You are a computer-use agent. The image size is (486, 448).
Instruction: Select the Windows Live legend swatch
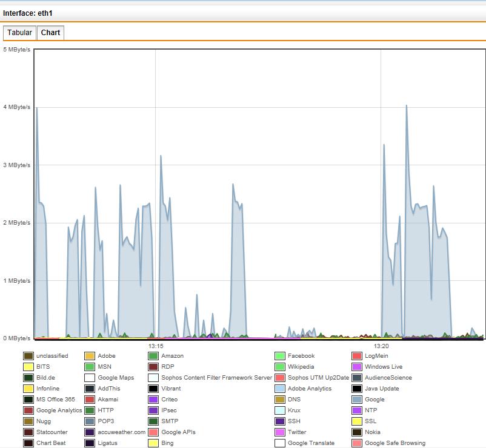click(x=357, y=367)
